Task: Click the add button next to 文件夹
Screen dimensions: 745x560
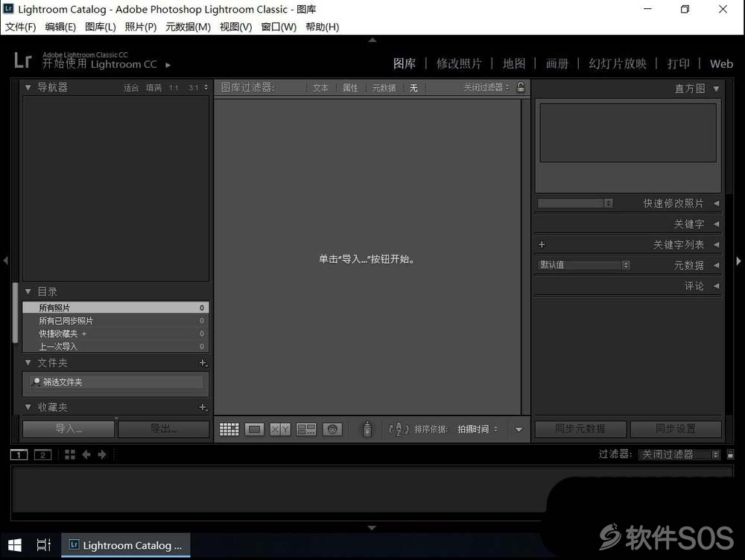Action: 203,363
